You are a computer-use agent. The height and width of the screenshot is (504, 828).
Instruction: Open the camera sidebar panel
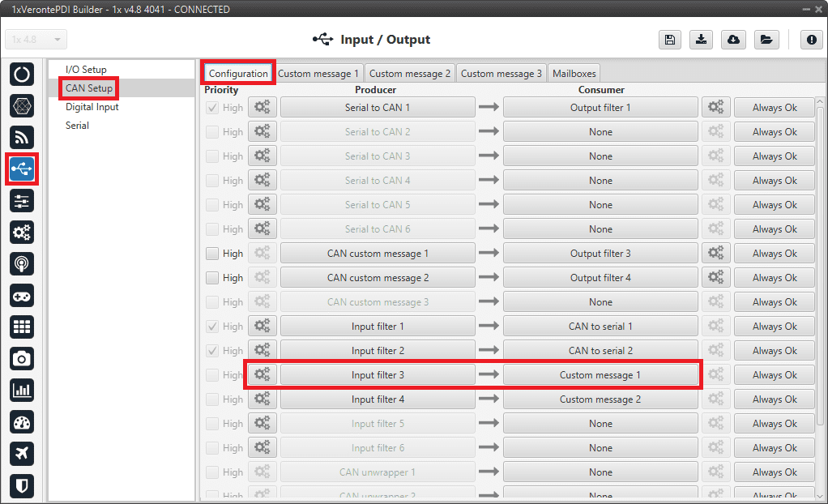coord(22,359)
